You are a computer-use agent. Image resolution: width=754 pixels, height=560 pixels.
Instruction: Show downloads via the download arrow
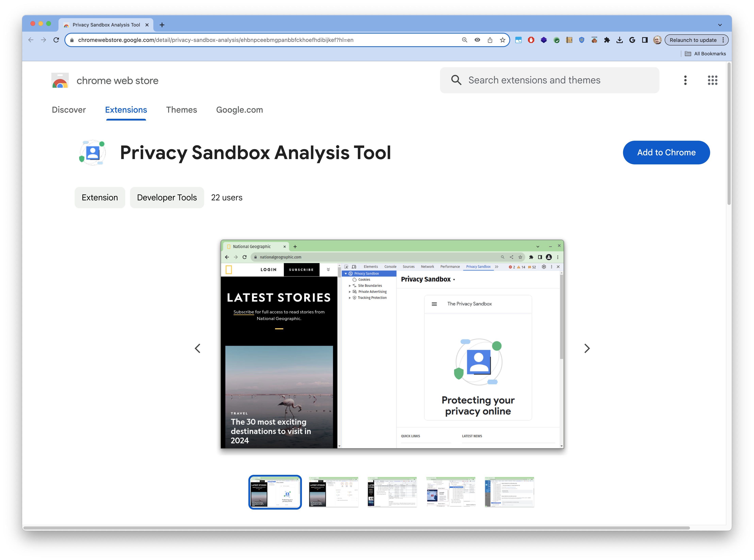[x=619, y=40]
